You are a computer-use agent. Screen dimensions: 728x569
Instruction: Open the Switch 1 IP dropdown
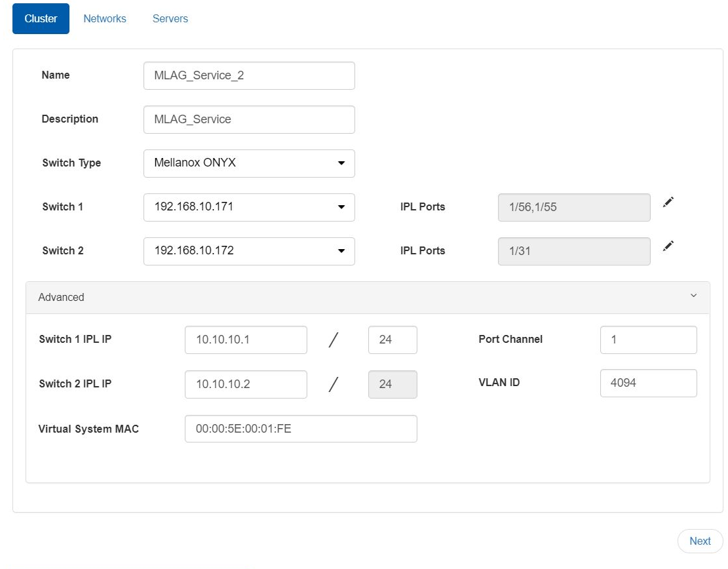(249, 207)
